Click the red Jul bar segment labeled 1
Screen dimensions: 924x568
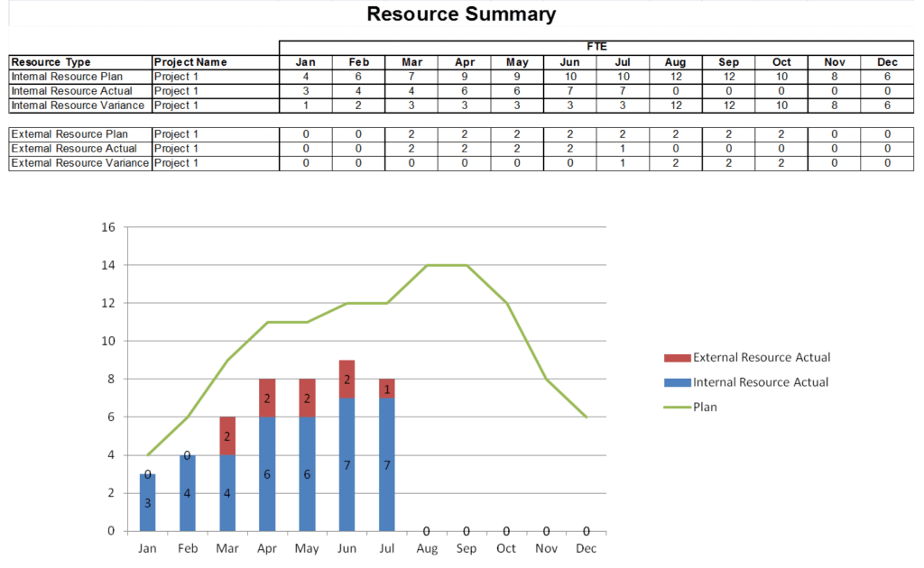(x=387, y=389)
